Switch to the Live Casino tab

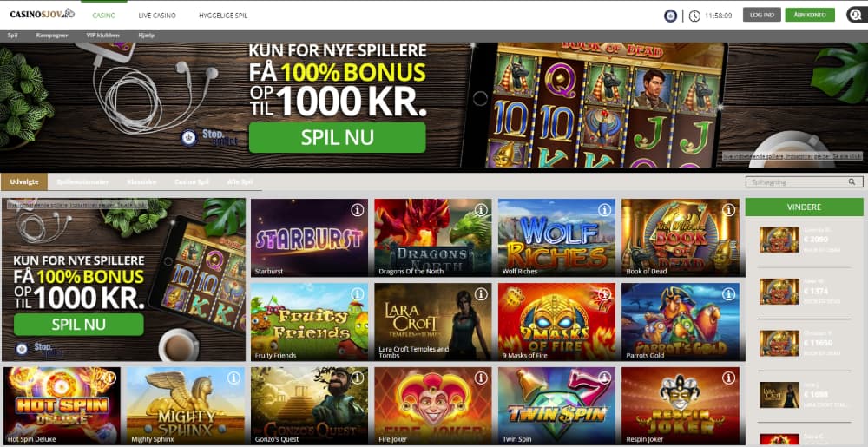[157, 16]
